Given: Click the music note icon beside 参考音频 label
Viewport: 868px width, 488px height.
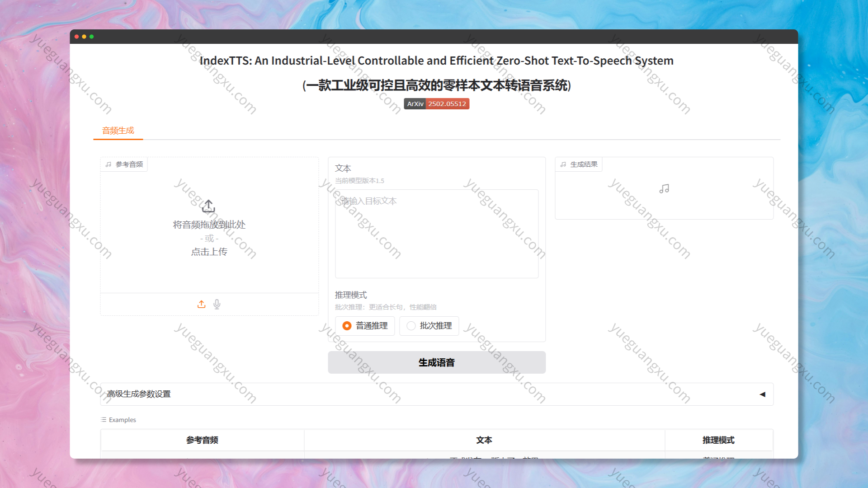Looking at the screenshot, I should tap(108, 164).
